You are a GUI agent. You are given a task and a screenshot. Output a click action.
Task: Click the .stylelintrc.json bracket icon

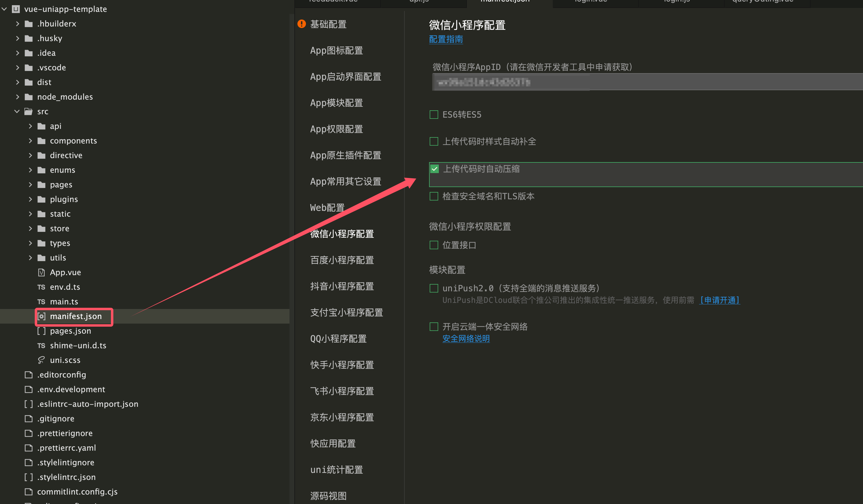pos(29,477)
